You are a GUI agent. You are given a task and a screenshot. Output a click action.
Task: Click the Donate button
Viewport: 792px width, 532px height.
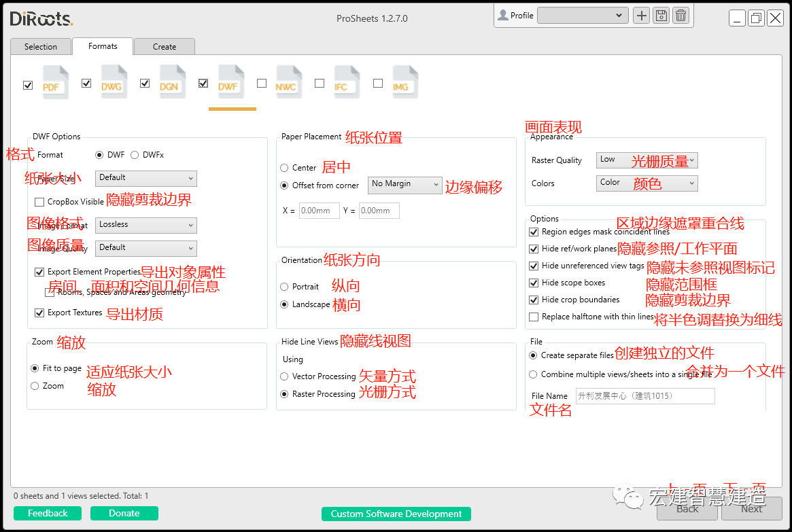pos(124,514)
